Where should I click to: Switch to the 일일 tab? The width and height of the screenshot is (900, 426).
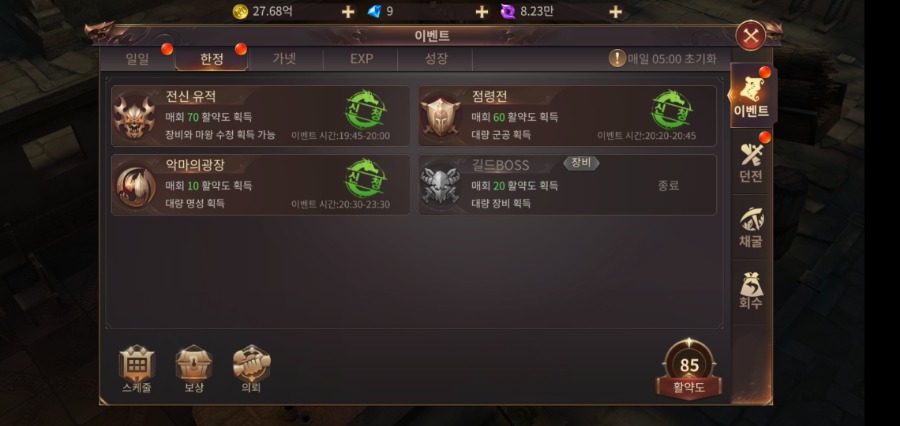(137, 59)
